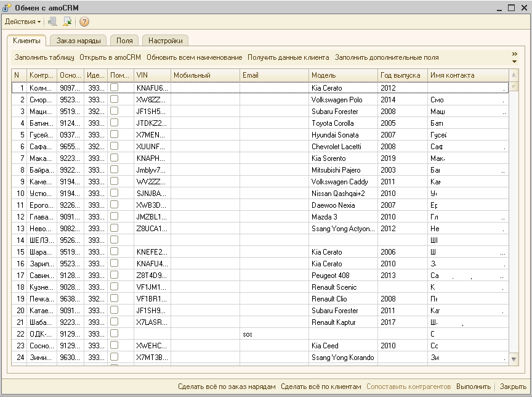The height and width of the screenshot is (397, 532).
Task: Click the Email column header
Action: (x=274, y=75)
